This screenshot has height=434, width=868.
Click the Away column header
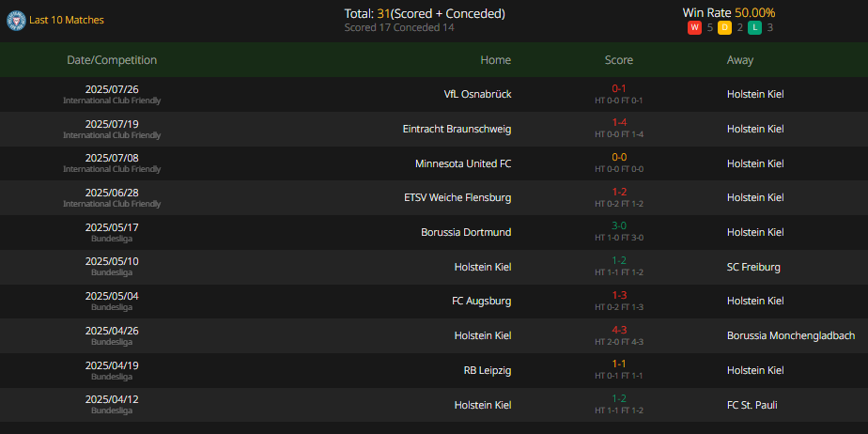click(x=740, y=60)
